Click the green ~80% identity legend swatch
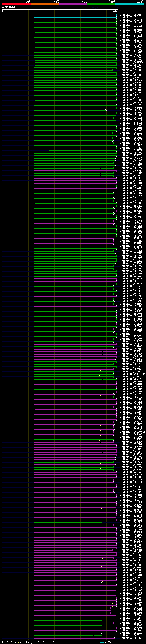 (101, 4)
